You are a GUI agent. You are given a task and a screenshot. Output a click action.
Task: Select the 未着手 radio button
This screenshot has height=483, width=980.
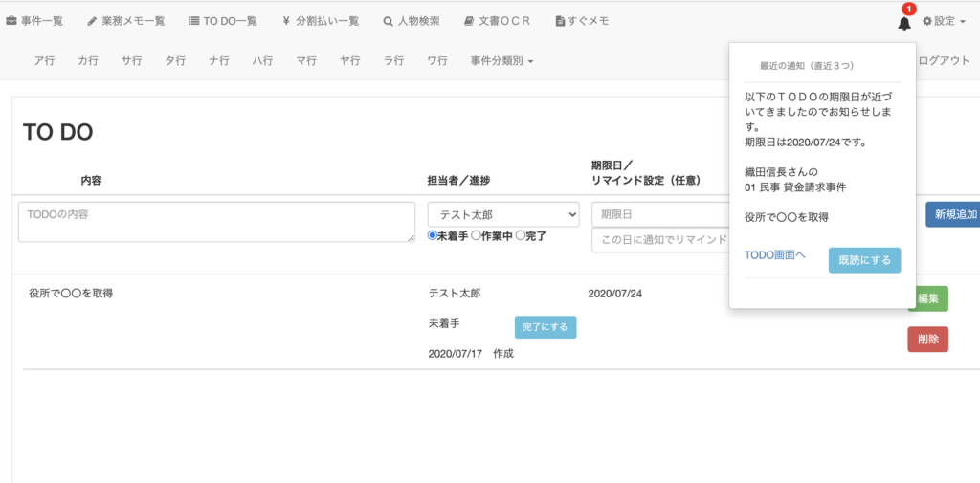pyautogui.click(x=433, y=235)
